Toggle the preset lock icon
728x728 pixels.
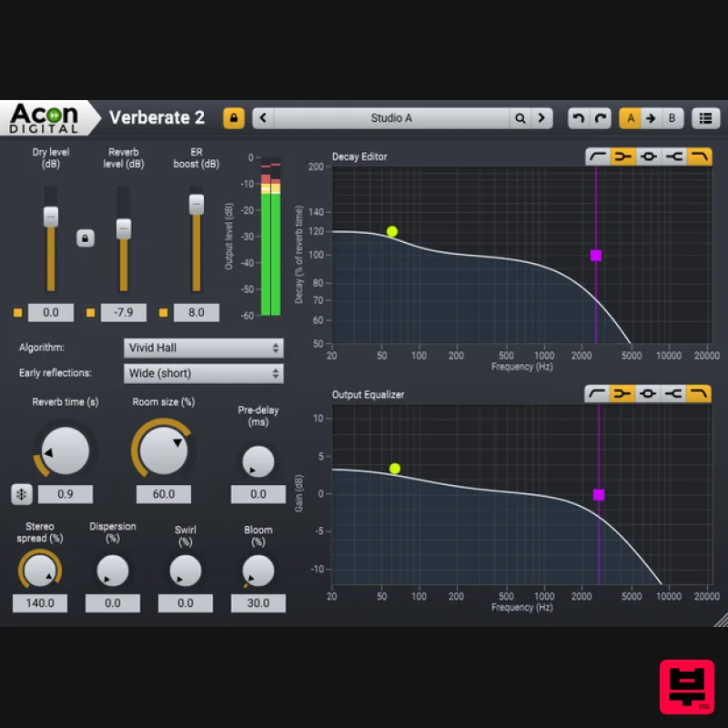(232, 117)
